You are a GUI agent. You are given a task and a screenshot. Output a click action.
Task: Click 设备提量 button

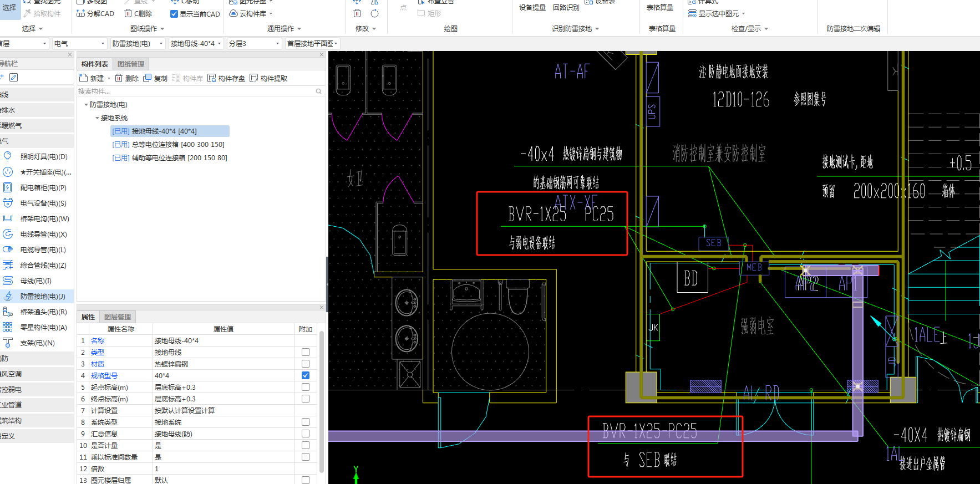(x=532, y=8)
